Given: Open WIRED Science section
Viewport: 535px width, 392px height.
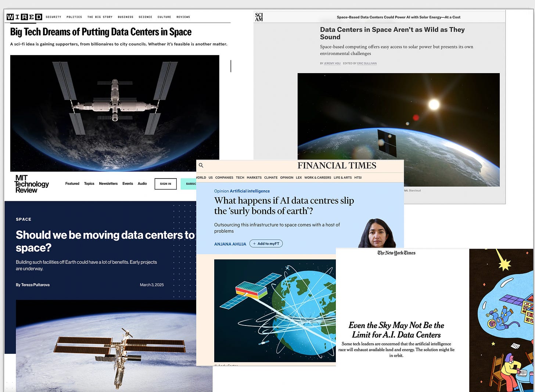Looking at the screenshot, I should (x=146, y=17).
